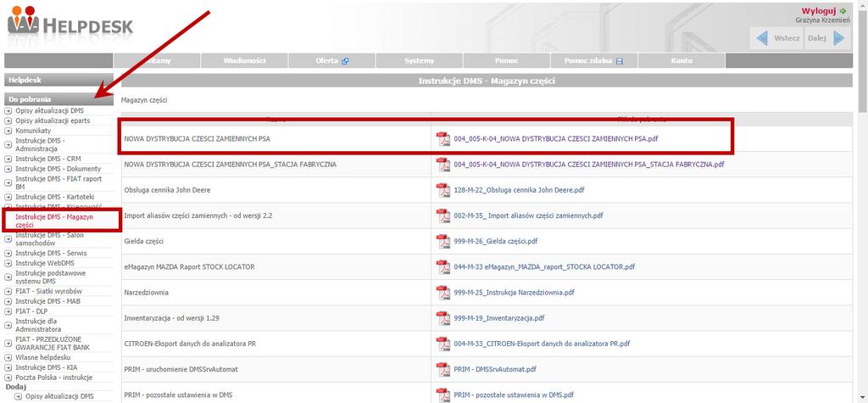Click arrow icon beside Instrukcje DMS - Dokumenty

point(8,169)
